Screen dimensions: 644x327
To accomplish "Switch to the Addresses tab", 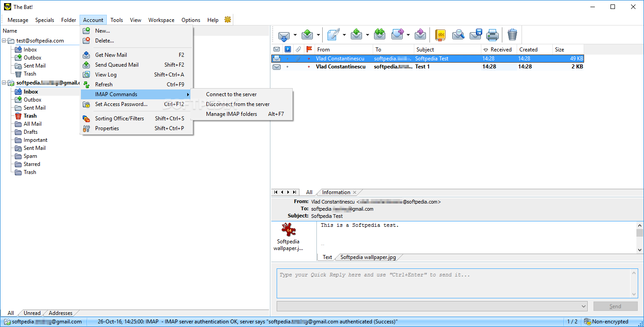I will point(60,313).
